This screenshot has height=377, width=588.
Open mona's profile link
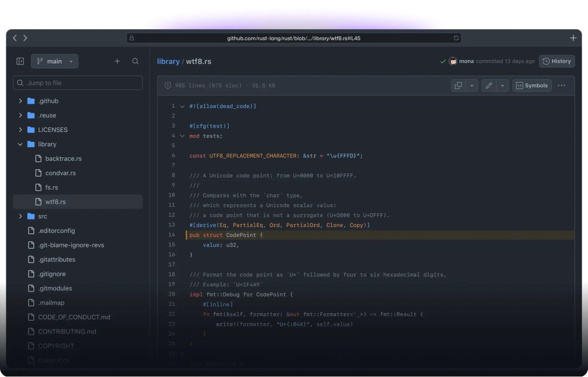[x=466, y=61]
